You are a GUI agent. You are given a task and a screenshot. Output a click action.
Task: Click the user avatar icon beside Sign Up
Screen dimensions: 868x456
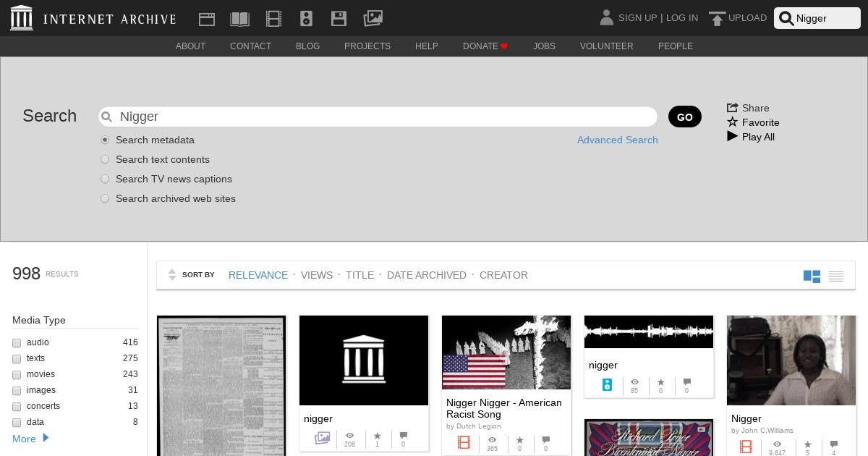click(x=607, y=17)
